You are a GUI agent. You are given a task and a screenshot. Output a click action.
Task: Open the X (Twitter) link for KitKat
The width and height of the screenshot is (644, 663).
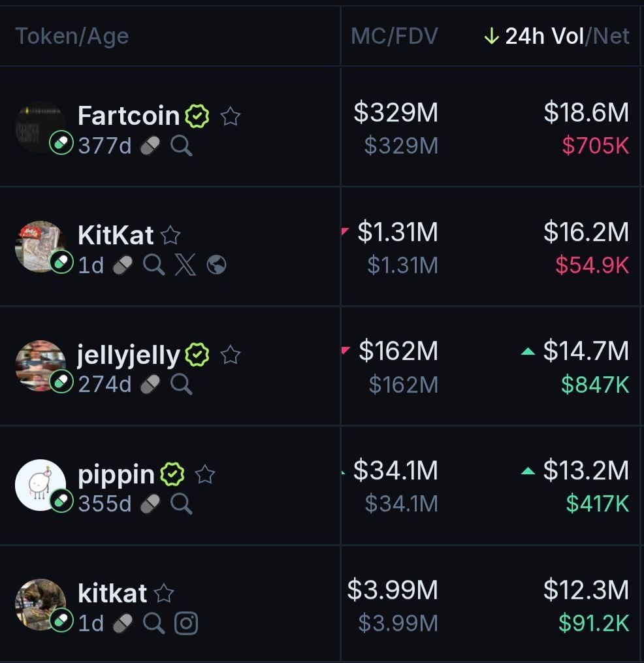click(x=185, y=265)
